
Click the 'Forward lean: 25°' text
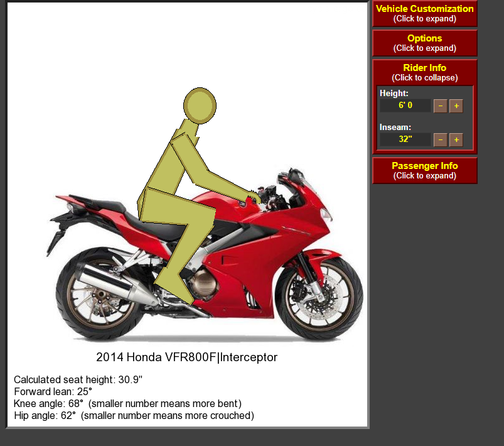(x=53, y=391)
